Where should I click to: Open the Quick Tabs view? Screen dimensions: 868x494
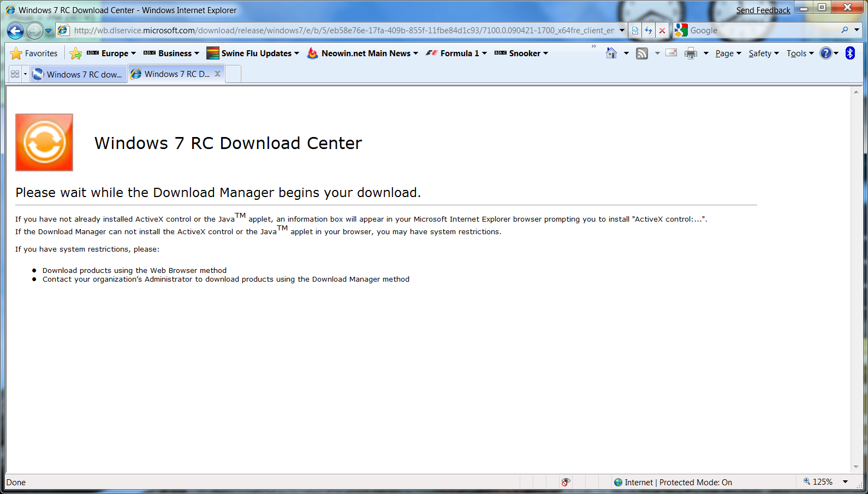[x=15, y=74]
